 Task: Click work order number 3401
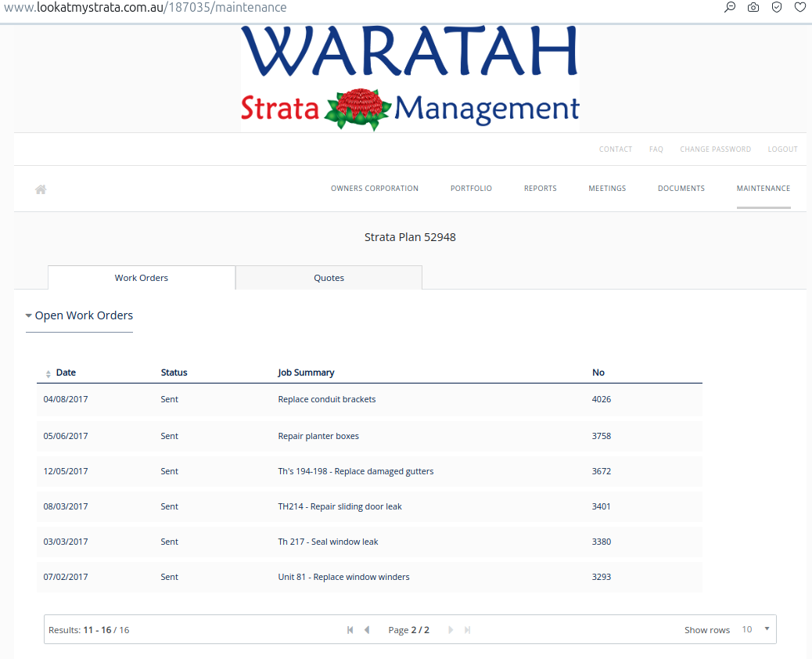602,506
